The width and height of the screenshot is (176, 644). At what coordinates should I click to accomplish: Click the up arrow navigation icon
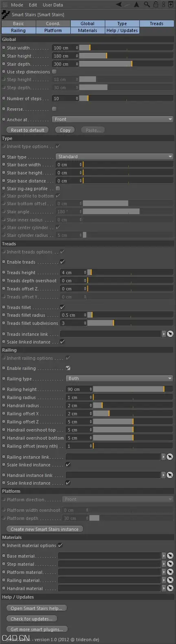coord(136,4)
